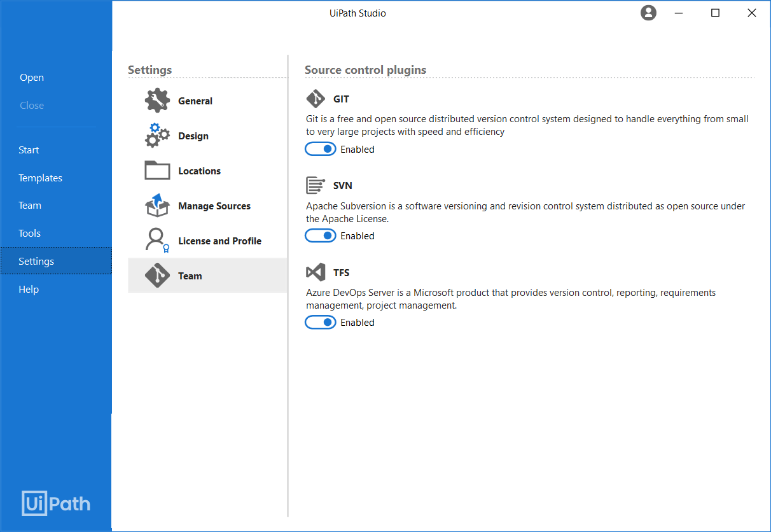
Task: Click the SVN plugin heading text
Action: (342, 186)
